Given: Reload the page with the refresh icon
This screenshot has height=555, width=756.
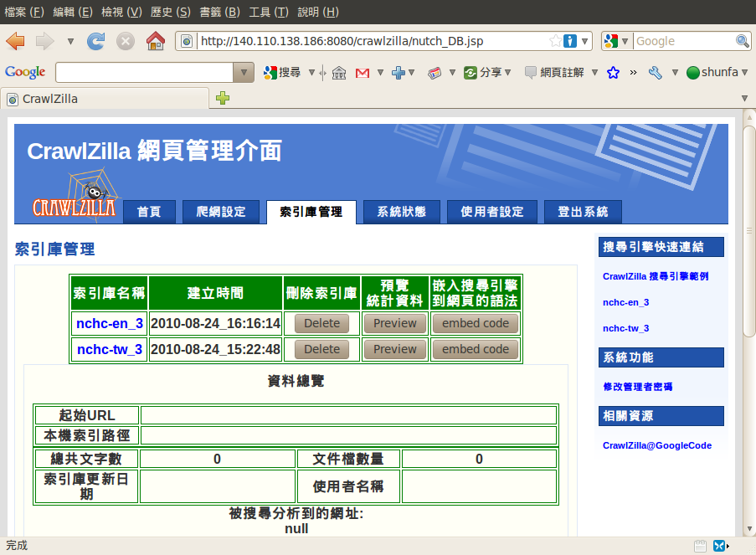Looking at the screenshot, I should pyautogui.click(x=96, y=41).
